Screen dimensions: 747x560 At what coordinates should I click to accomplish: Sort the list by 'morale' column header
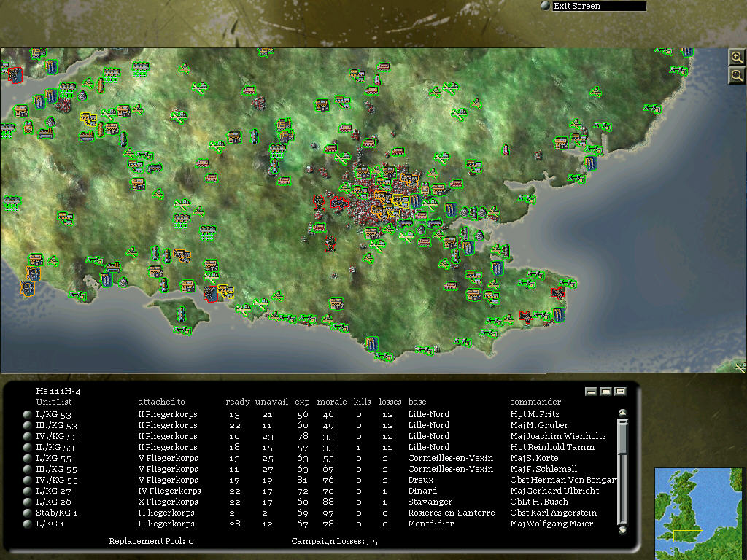pos(332,402)
